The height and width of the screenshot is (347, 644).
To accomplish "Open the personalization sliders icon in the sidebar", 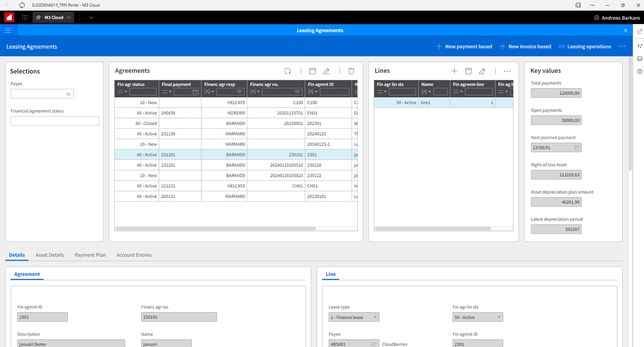I will pos(640,45).
